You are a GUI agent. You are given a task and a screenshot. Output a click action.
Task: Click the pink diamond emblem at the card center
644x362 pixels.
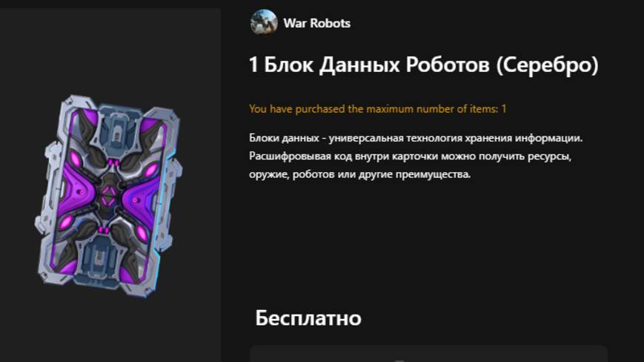pos(108,197)
